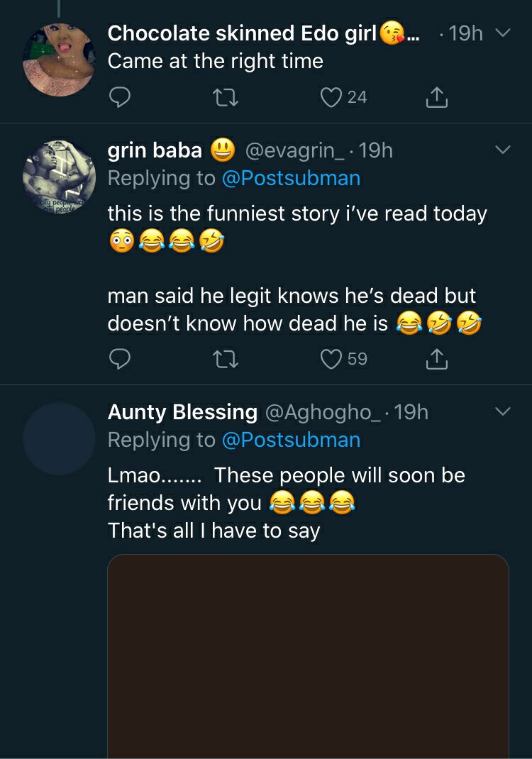Reply to grin baba's tweet

pos(120,360)
